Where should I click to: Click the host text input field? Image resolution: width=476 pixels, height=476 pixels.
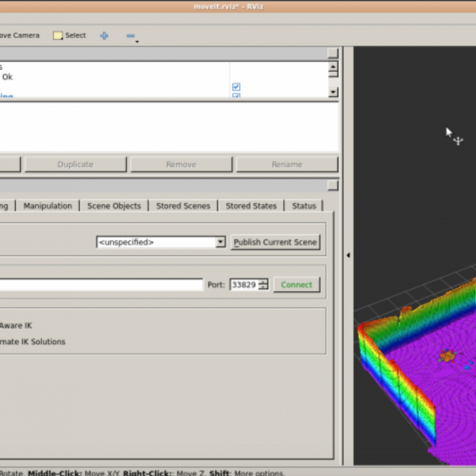coord(102,284)
